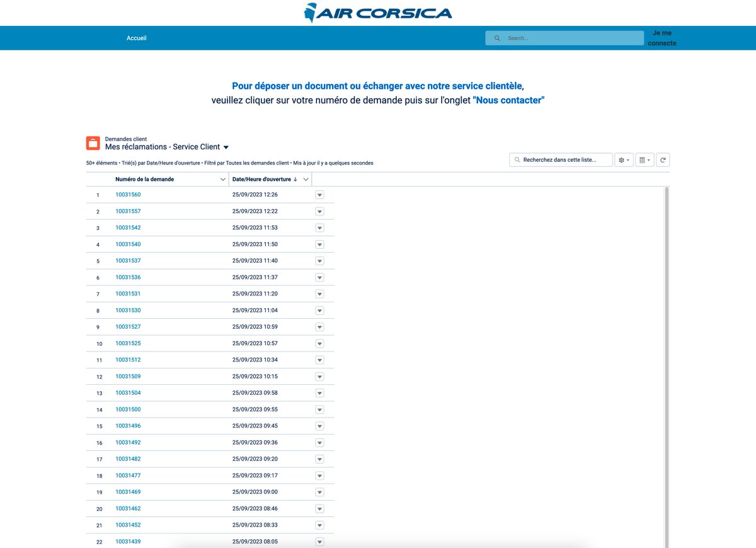Show row actions for request 10031527
The width and height of the screenshot is (756, 548).
click(x=319, y=327)
